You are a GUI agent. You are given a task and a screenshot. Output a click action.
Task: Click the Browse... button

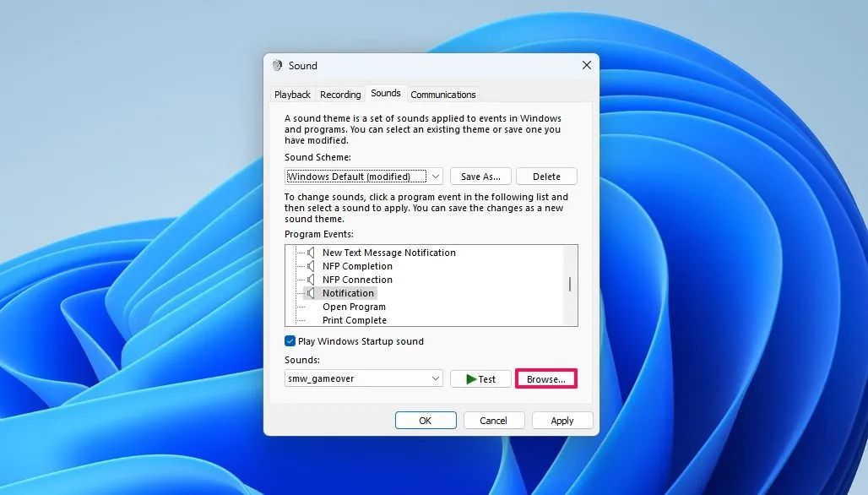(545, 379)
